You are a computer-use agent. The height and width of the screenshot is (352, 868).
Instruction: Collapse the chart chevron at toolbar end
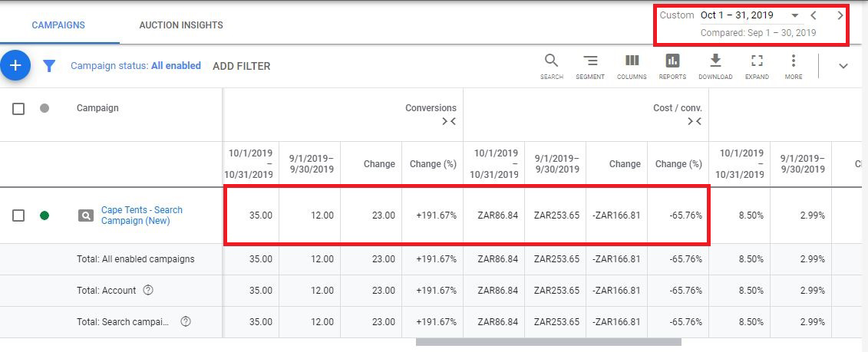point(843,66)
